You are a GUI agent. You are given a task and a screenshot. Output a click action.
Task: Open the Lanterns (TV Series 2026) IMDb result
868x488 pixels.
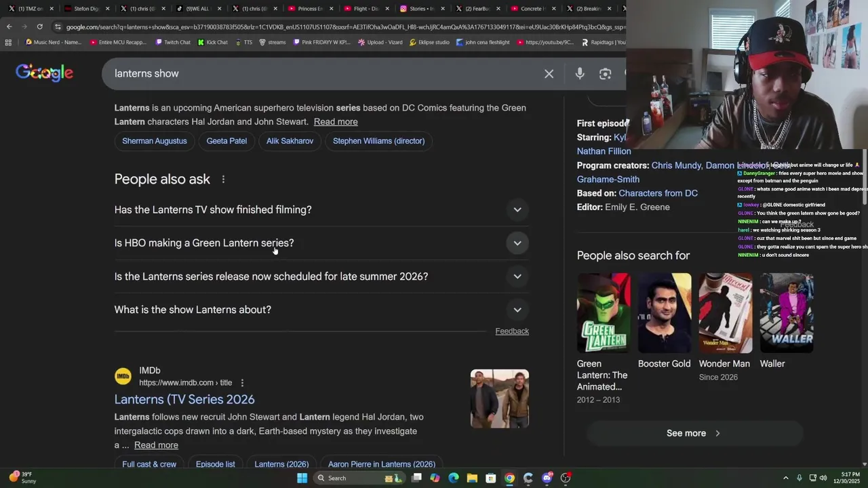click(x=184, y=399)
